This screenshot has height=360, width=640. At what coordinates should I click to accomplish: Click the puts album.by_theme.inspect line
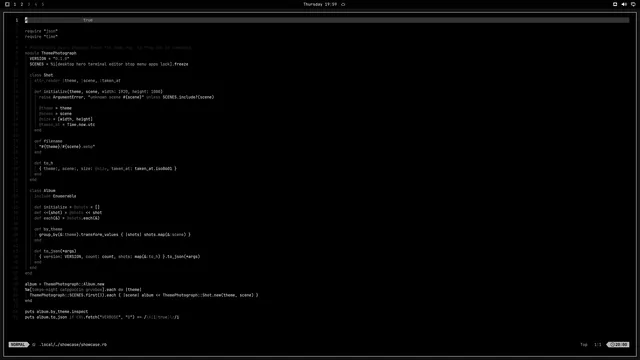pyautogui.click(x=56, y=312)
